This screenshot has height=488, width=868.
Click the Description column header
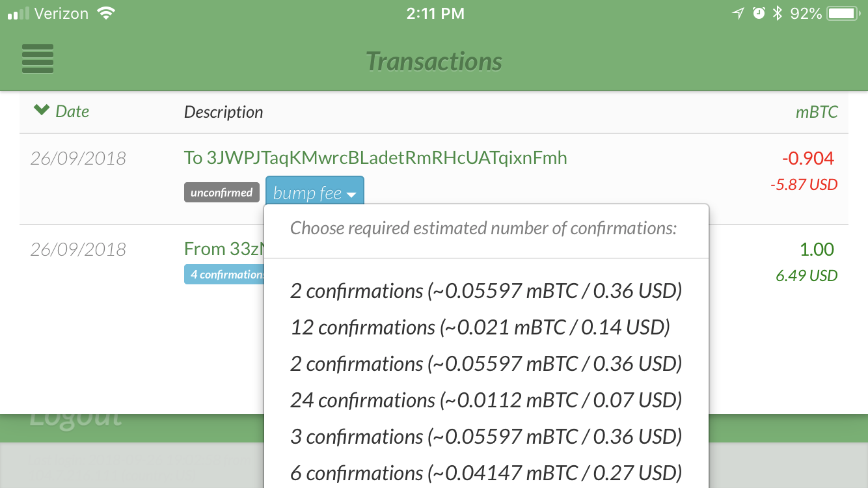(223, 112)
